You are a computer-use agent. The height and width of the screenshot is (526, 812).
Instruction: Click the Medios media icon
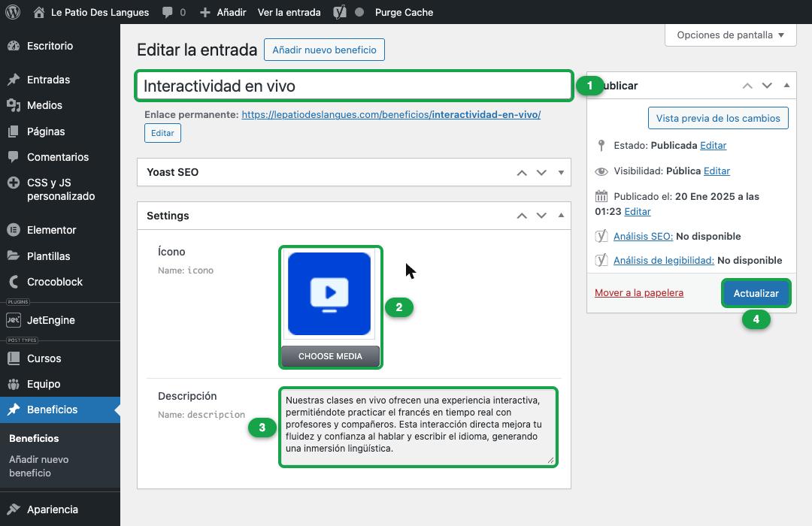(14, 106)
